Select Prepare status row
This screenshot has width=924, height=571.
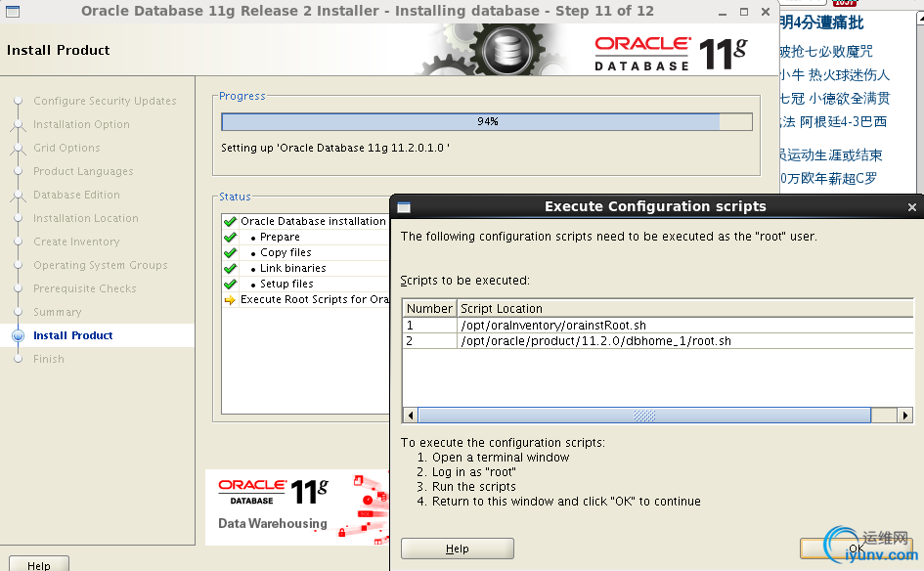point(305,237)
